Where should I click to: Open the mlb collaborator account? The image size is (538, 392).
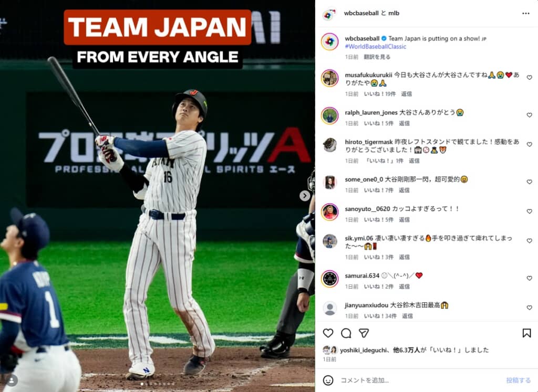[394, 13]
